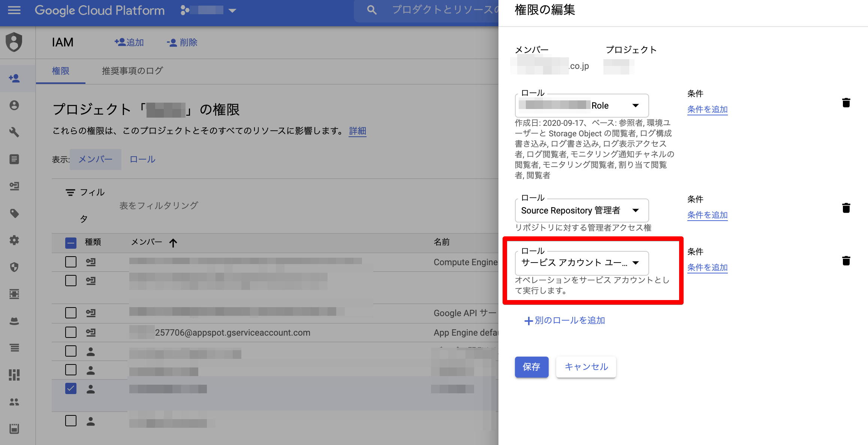Open the groups people sidebar icon
Image resolution: width=868 pixels, height=445 pixels.
(x=14, y=402)
